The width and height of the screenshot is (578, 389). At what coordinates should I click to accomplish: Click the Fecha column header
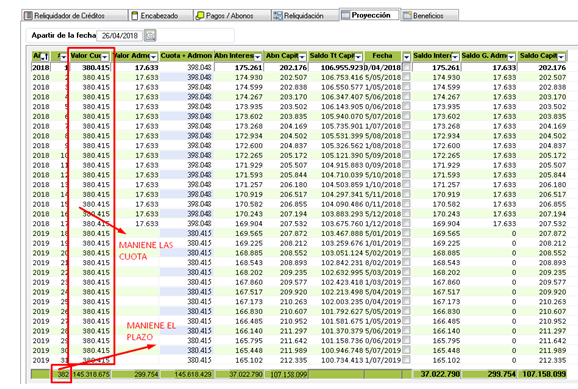tap(382, 56)
